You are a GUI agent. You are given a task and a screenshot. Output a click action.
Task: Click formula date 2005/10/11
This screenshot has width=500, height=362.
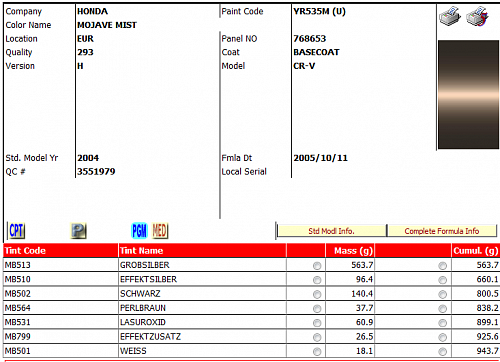point(321,158)
